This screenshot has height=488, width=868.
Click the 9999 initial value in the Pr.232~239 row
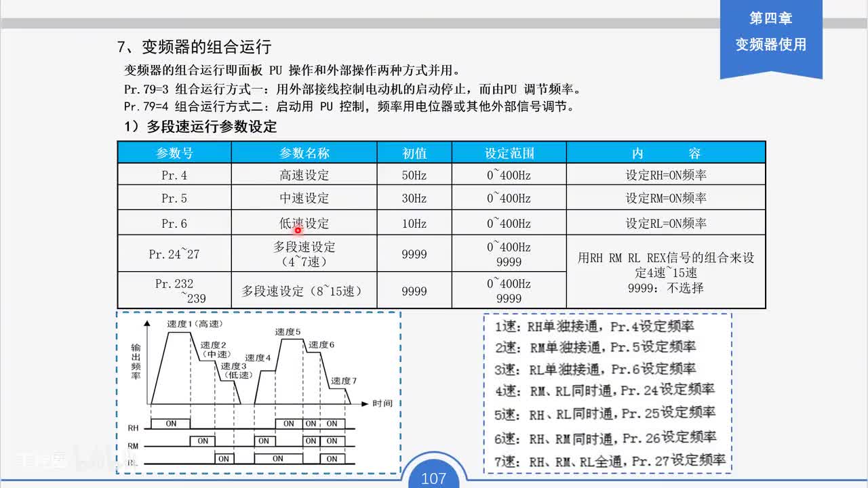tap(414, 291)
